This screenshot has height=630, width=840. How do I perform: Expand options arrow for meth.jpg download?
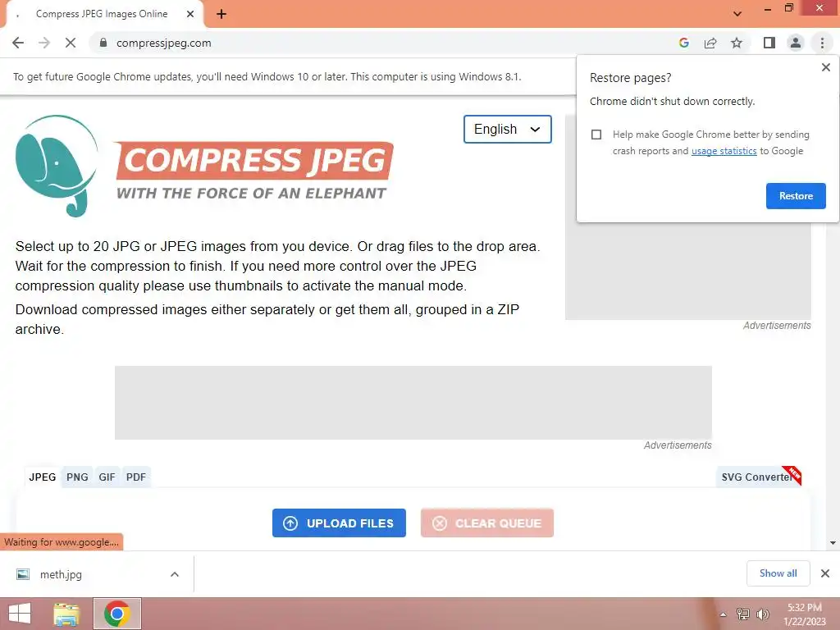click(175, 574)
